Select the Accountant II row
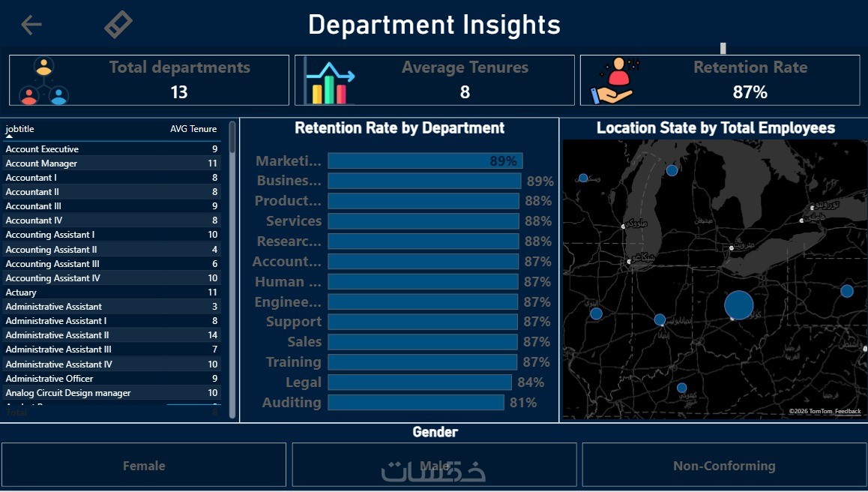The width and height of the screenshot is (868, 492). 112,192
